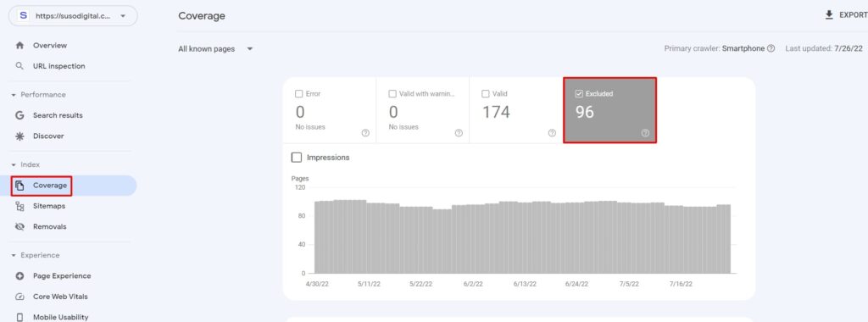The image size is (868, 322).
Task: Click the Google G Search results icon
Action: tap(20, 115)
